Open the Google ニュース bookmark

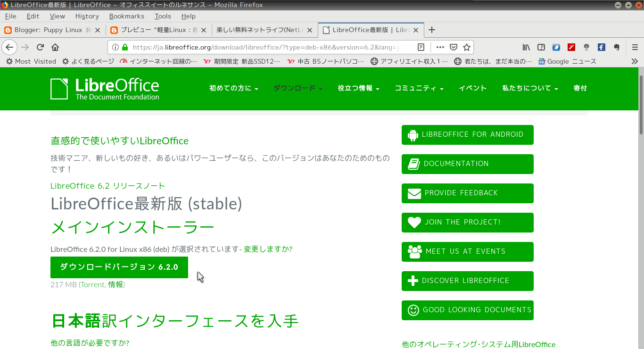click(x=568, y=61)
